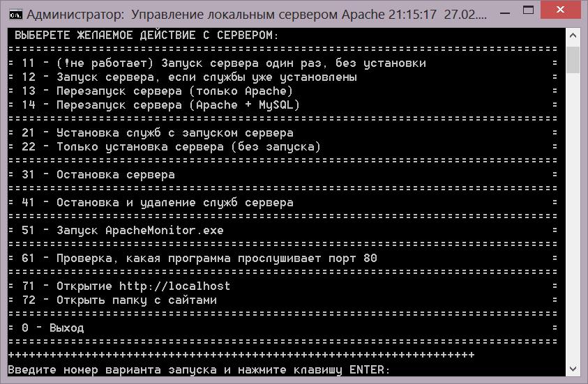Click the http://localhost text in option 71
The width and height of the screenshot is (588, 384).
coord(174,286)
